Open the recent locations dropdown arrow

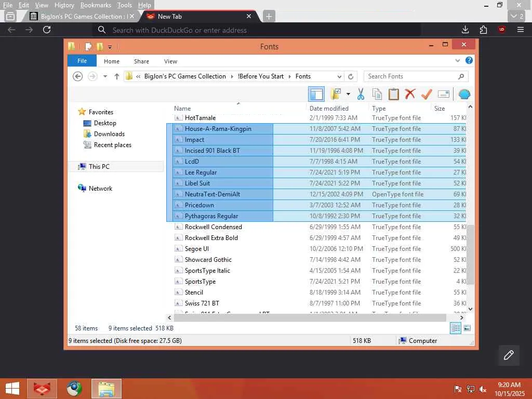105,76
